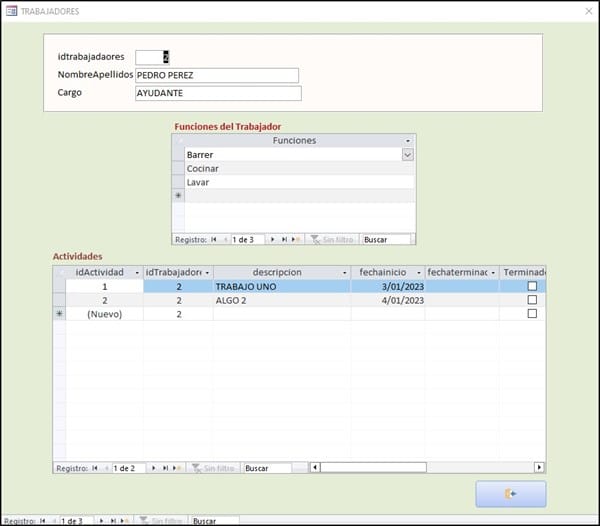This screenshot has height=526, width=600.
Task: Open the Funciones column header dropdown
Action: pyautogui.click(x=408, y=141)
